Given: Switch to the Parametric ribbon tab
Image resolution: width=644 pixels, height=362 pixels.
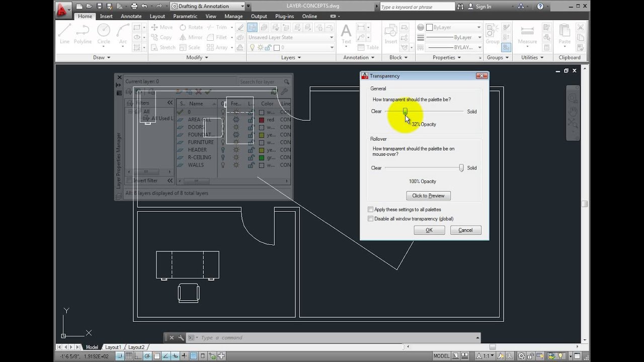Looking at the screenshot, I should (x=185, y=16).
